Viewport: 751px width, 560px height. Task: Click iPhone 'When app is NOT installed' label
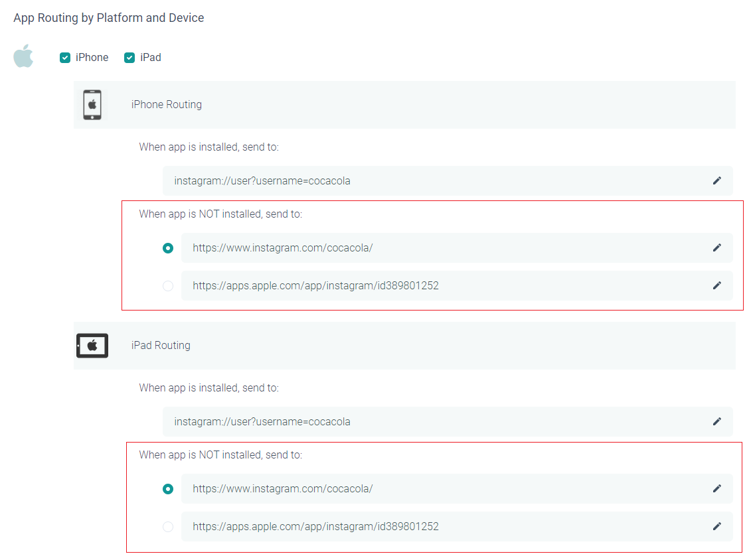(x=220, y=214)
